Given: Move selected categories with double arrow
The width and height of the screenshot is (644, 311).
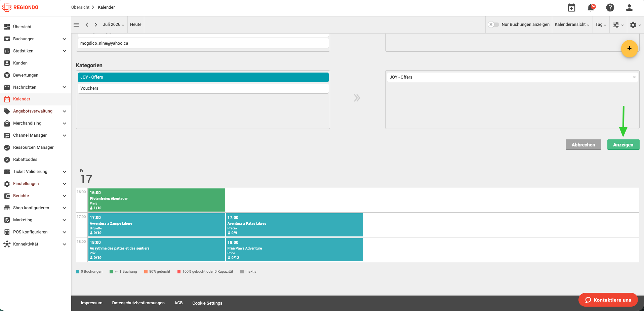Looking at the screenshot, I should [357, 98].
